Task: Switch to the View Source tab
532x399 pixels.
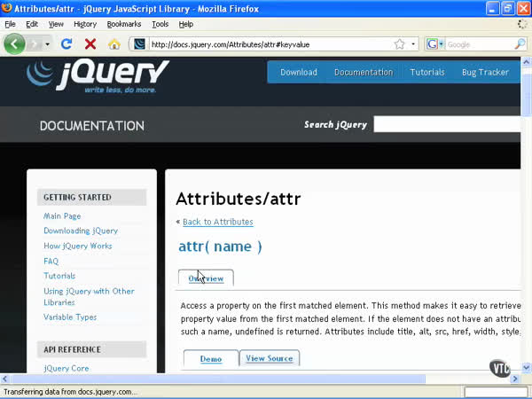Action: tap(269, 358)
